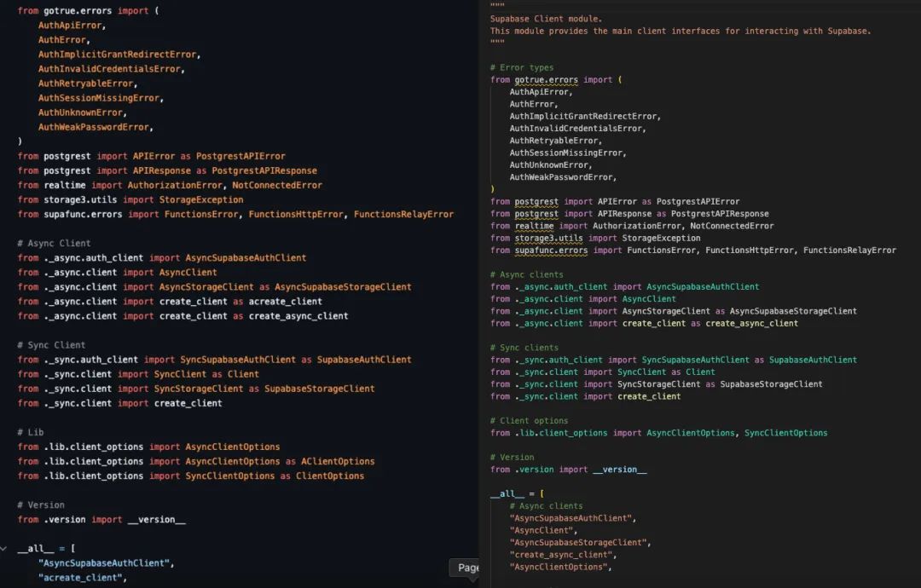
Task: Click AuthSessionMissingError in the left pane
Action: point(101,98)
